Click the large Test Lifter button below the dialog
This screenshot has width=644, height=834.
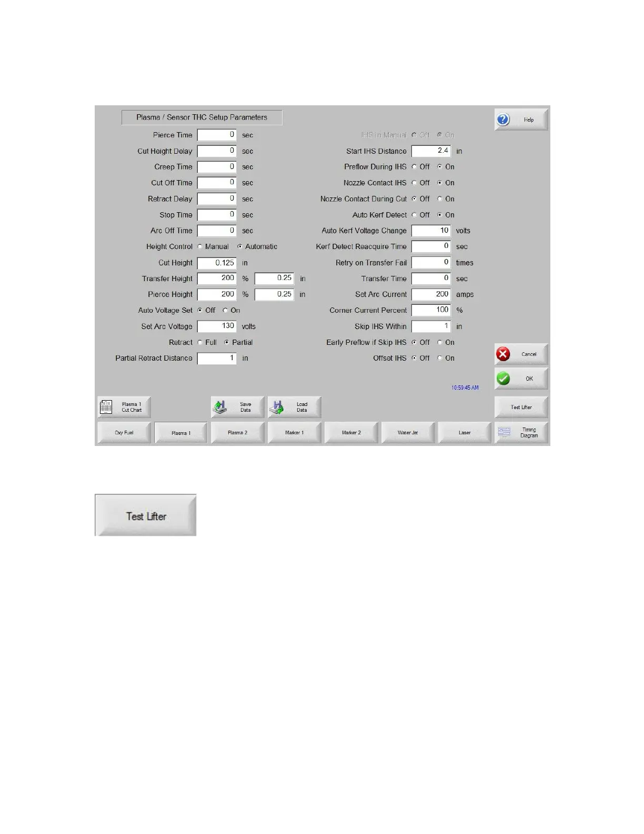click(x=146, y=515)
